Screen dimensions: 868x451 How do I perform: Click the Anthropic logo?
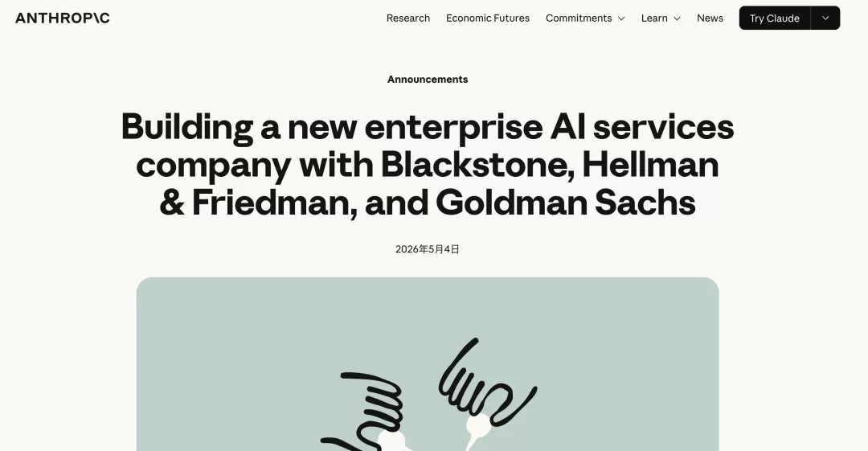63,18
